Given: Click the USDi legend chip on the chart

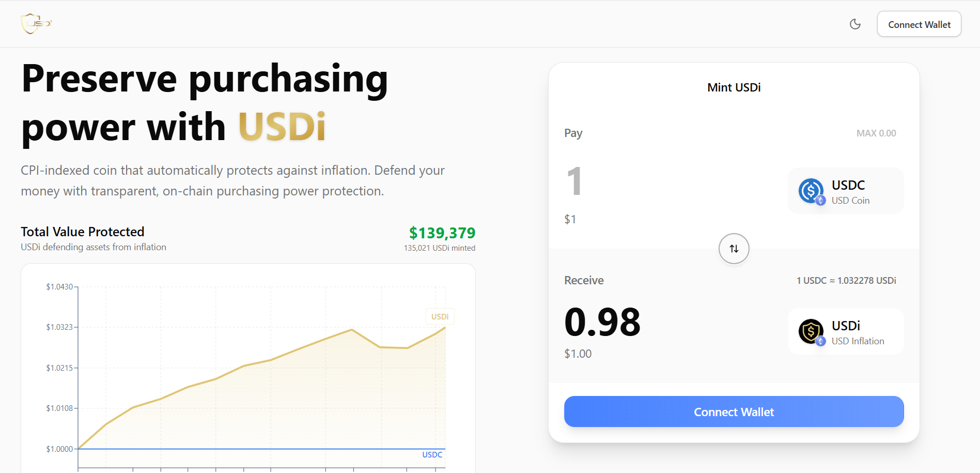Looking at the screenshot, I should (x=440, y=316).
